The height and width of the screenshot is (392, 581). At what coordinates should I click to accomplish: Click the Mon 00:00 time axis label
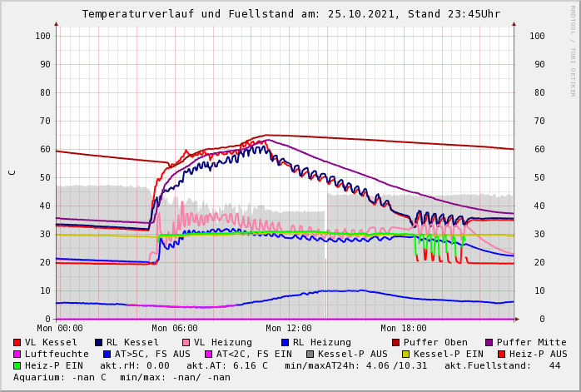click(x=60, y=329)
